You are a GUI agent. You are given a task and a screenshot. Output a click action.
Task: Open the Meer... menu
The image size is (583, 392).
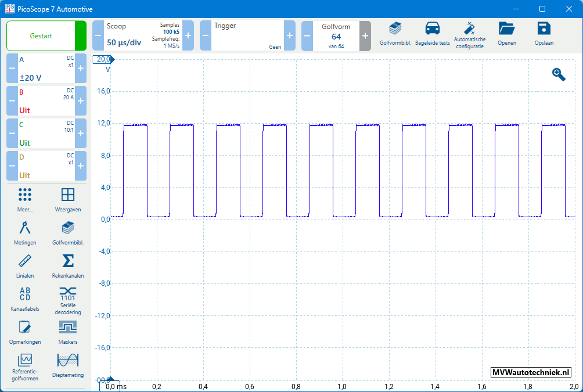click(x=24, y=199)
